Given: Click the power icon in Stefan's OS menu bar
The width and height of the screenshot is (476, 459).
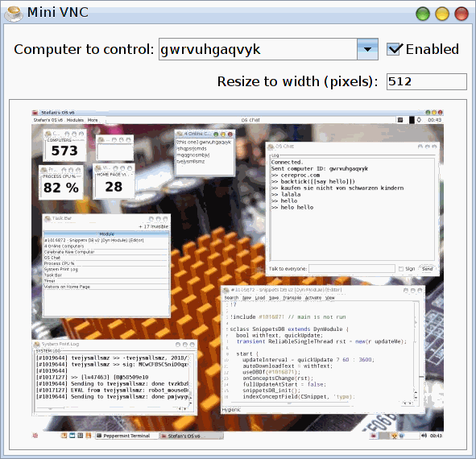Looking at the screenshot, I should [x=419, y=120].
